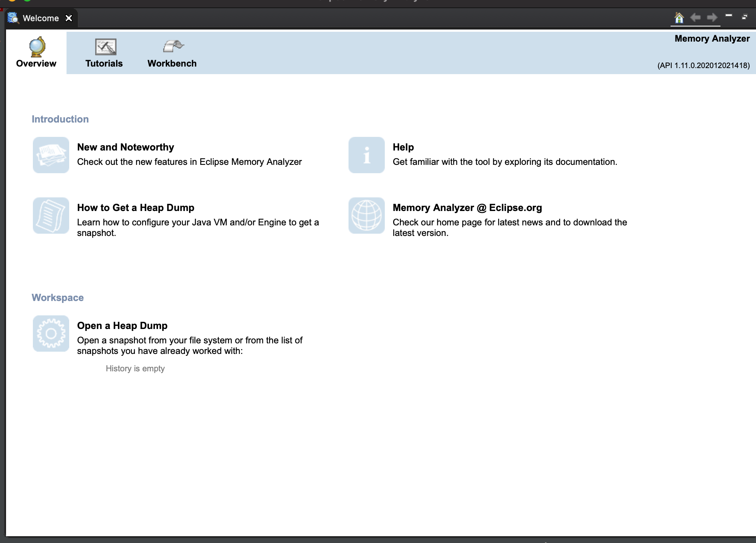
Task: Switch to the Tutorials page label
Action: (x=104, y=64)
